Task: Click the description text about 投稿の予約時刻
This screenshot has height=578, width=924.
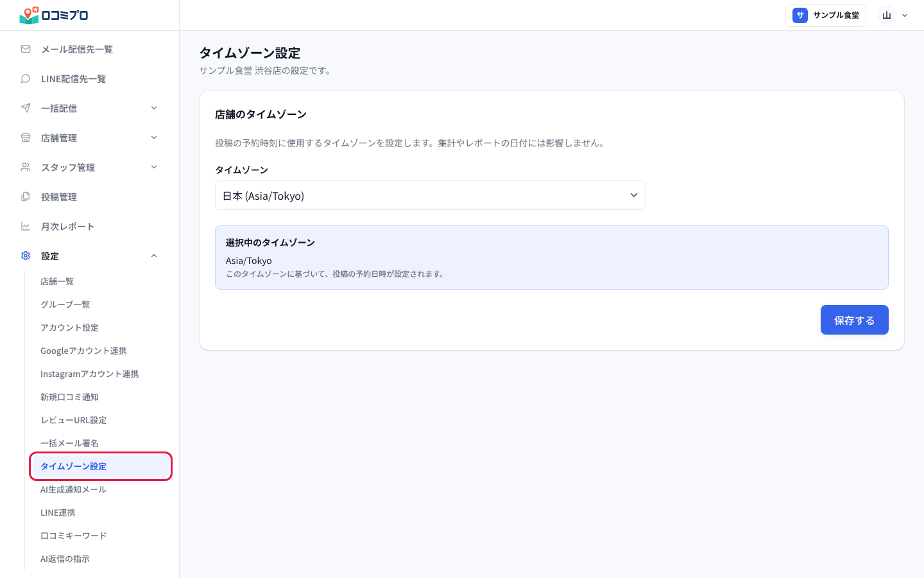Action: click(411, 143)
